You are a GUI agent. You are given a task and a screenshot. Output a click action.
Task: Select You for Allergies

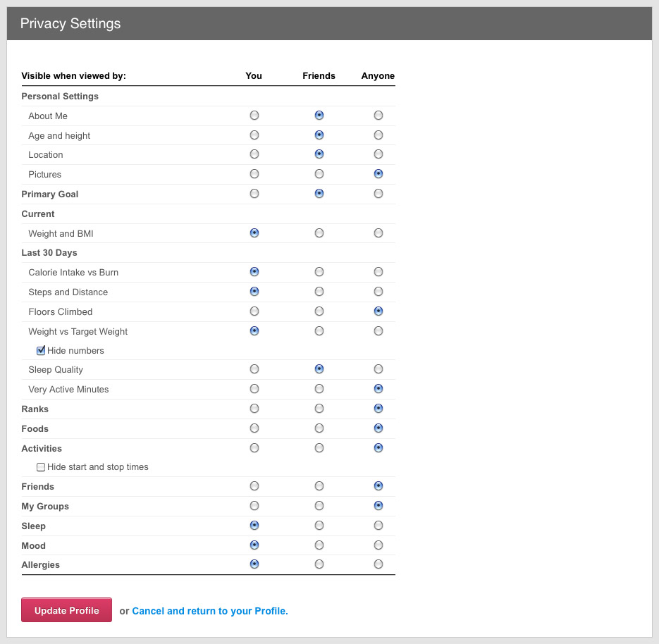[x=254, y=564]
